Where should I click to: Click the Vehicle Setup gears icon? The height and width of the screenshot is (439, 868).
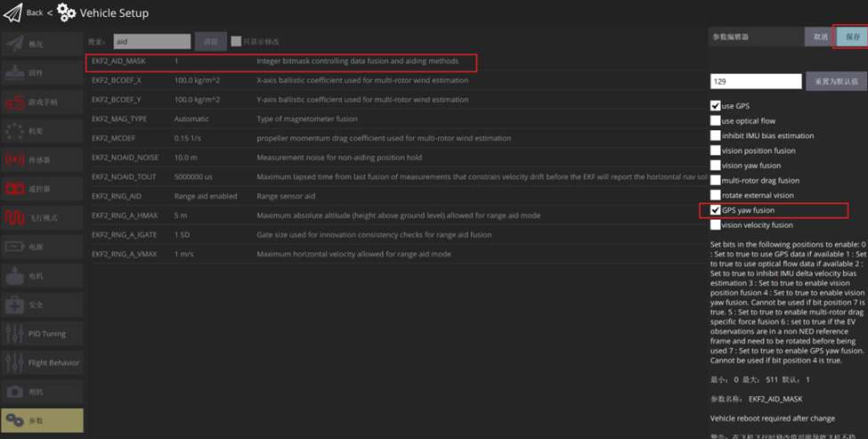click(x=67, y=12)
